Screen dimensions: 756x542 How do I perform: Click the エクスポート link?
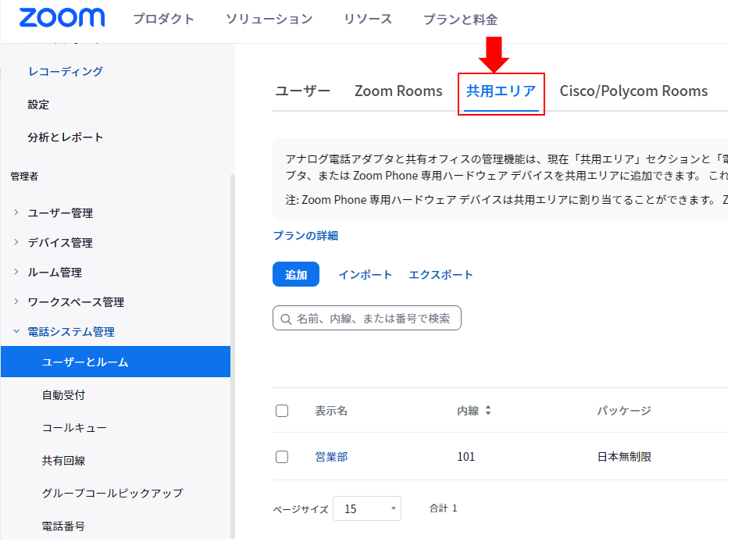(440, 275)
